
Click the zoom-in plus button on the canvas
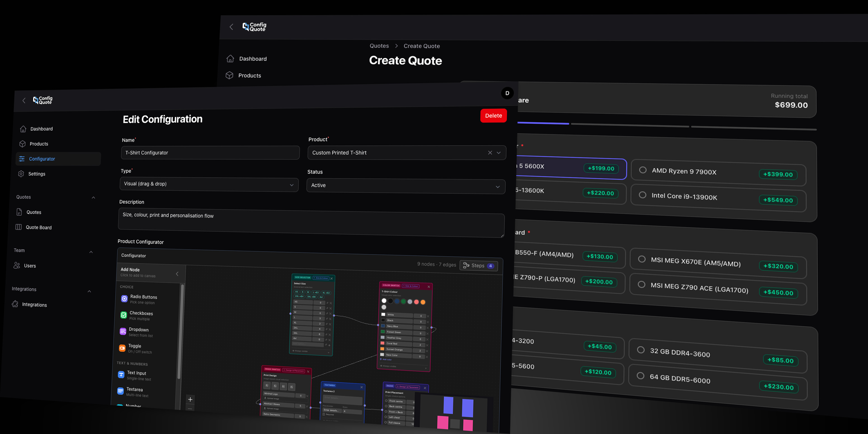[190, 399]
